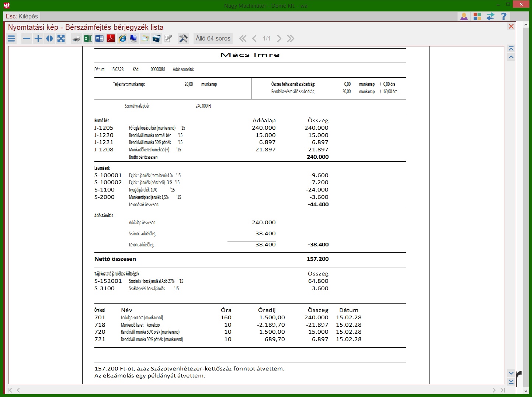The width and height of the screenshot is (532, 397).
Task: Click the Teljesített munkanap label
Action: tap(129, 84)
